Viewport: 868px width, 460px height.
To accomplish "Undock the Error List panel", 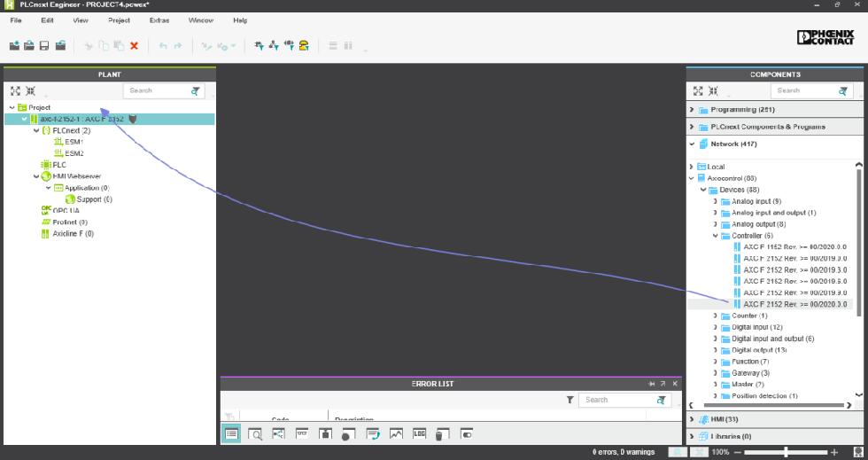I will click(663, 384).
